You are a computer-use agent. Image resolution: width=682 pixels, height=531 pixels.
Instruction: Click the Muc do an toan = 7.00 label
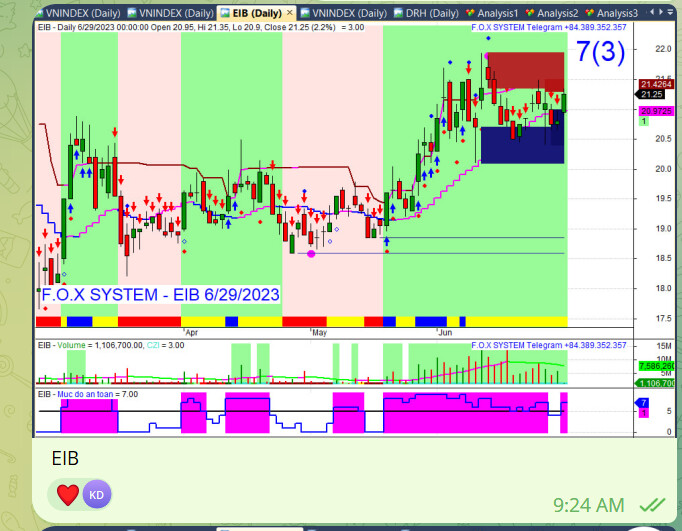(x=97, y=394)
